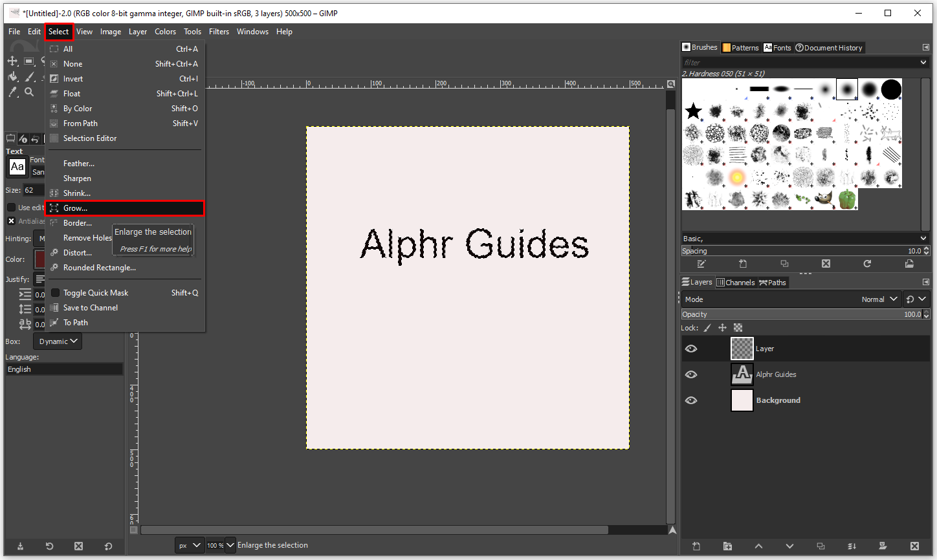Select the Move tool in toolbox
This screenshot has height=560, width=937.
point(12,61)
